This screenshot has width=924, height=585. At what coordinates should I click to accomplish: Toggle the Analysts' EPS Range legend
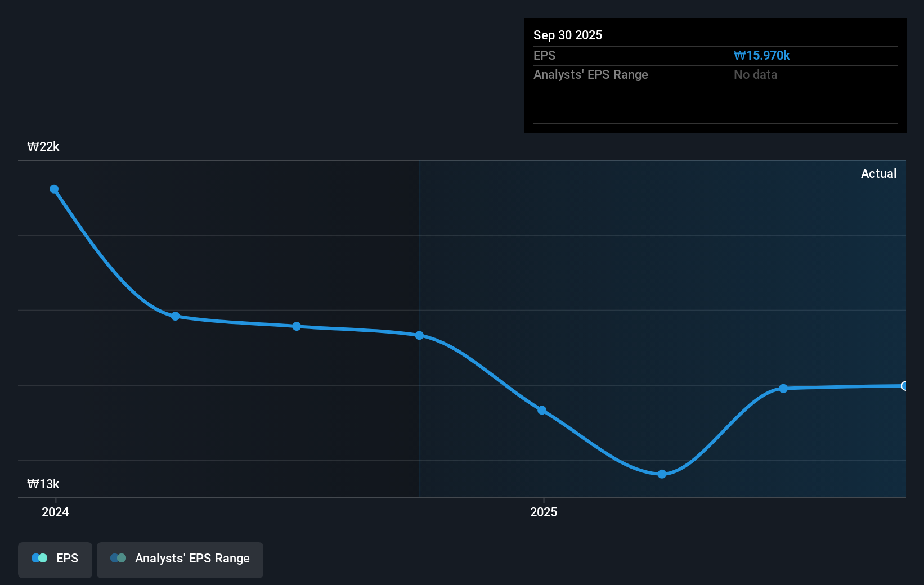[180, 560]
